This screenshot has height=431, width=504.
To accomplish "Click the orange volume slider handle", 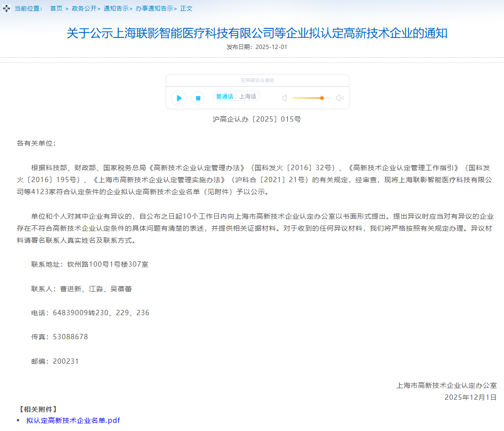I will (x=322, y=98).
